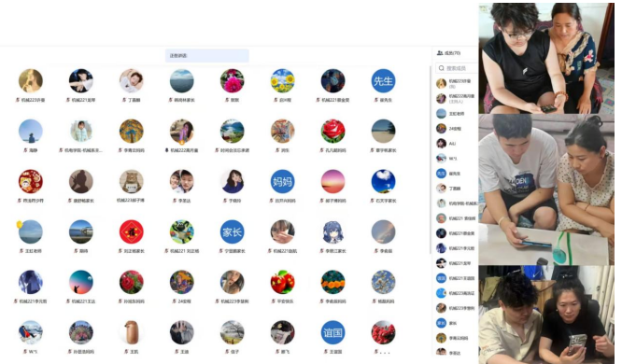Click inside the member search field
This screenshot has width=622, height=364.
457,68
